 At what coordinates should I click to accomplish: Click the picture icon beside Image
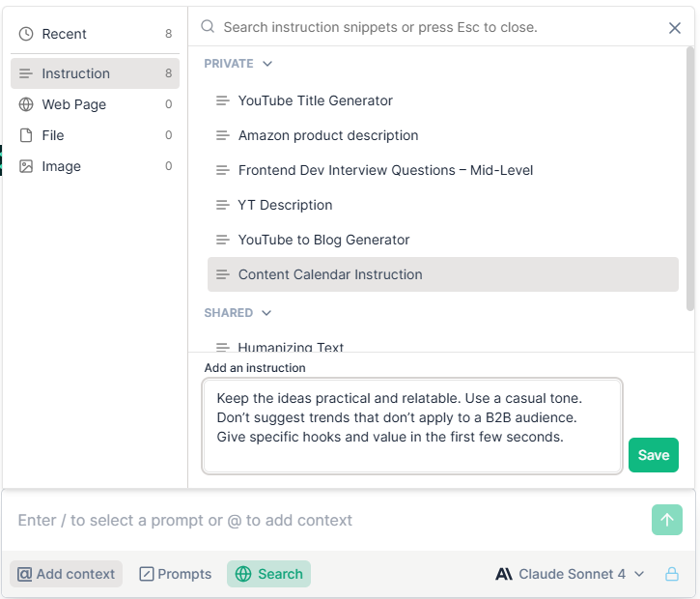coord(26,166)
